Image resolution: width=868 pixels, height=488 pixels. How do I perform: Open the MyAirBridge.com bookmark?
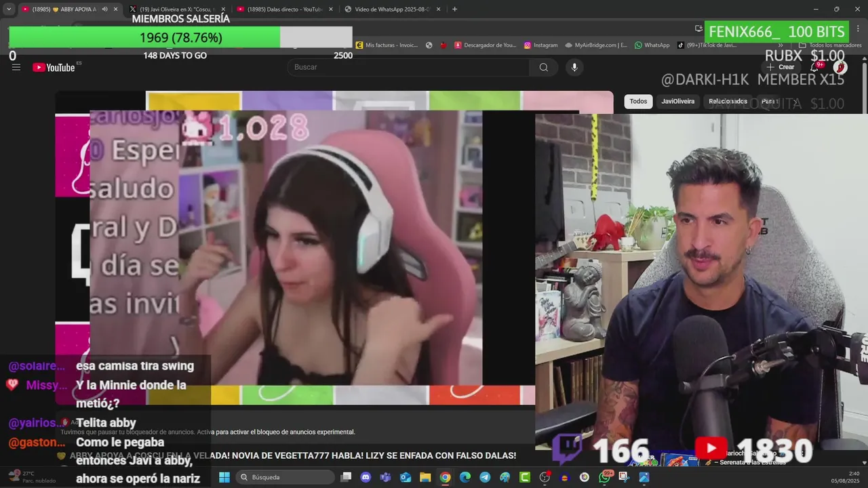click(x=596, y=45)
